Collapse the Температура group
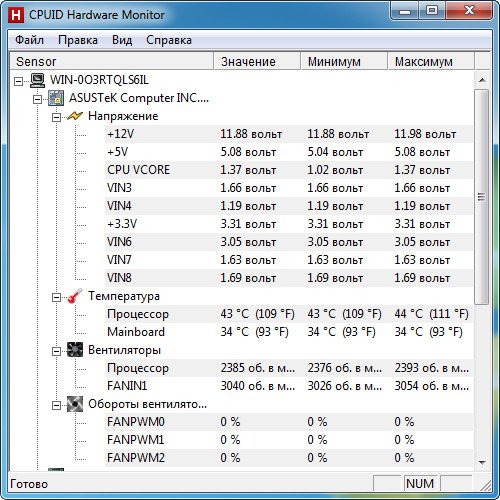This screenshot has height=500, width=500. 56,297
